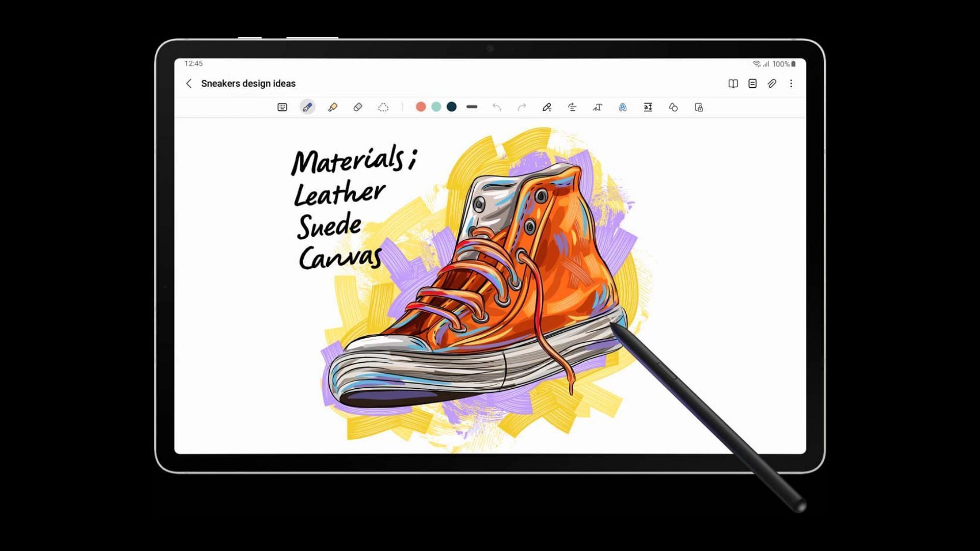The height and width of the screenshot is (551, 980).
Task: Switch to reading mode book icon
Action: point(733,84)
